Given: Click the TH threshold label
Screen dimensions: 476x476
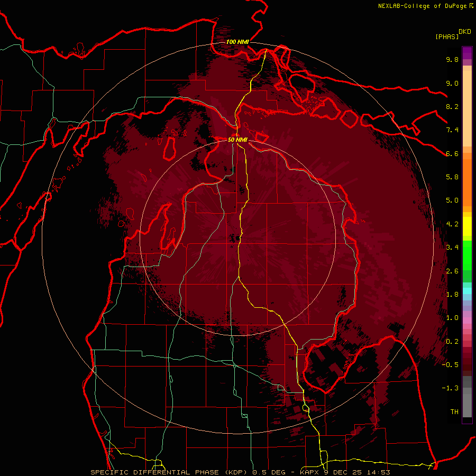Looking at the screenshot, I should pos(454,411).
